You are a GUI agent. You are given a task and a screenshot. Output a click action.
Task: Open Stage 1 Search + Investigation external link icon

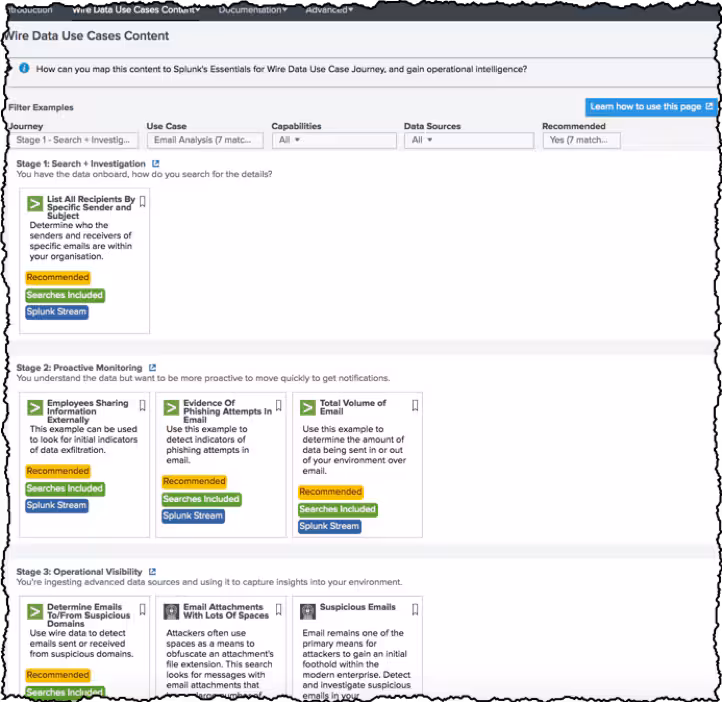click(155, 163)
